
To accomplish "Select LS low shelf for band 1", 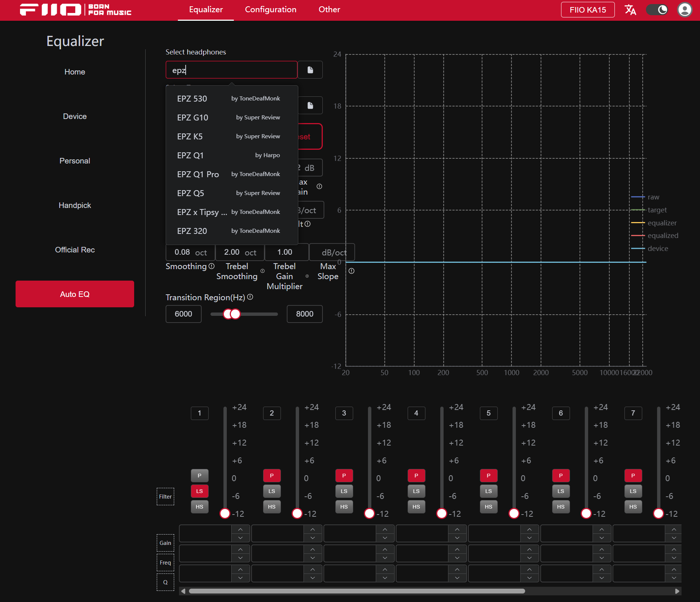I will tap(199, 491).
